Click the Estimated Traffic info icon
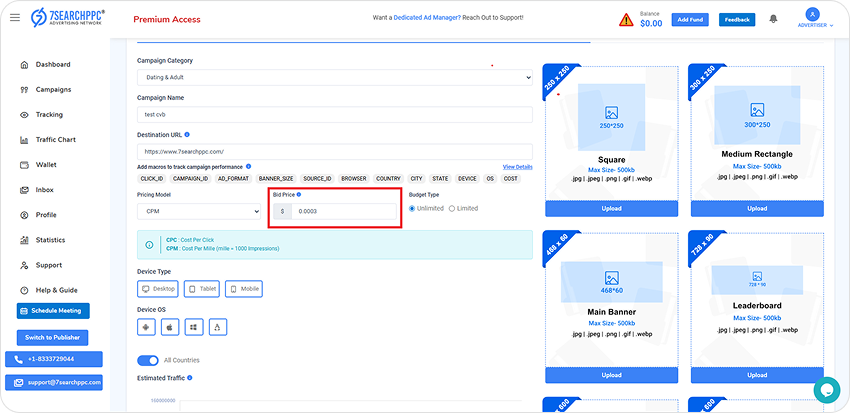 tap(189, 378)
